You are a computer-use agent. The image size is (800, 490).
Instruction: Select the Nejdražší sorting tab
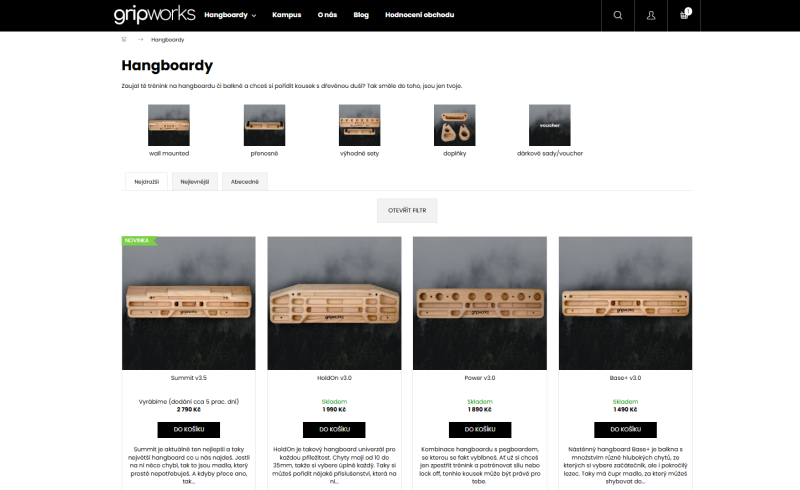point(145,182)
